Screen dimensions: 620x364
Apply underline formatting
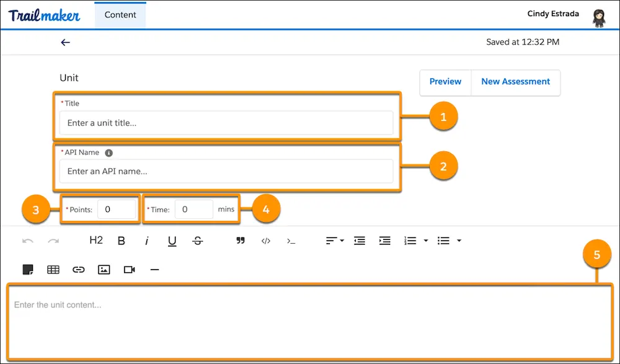coord(172,241)
